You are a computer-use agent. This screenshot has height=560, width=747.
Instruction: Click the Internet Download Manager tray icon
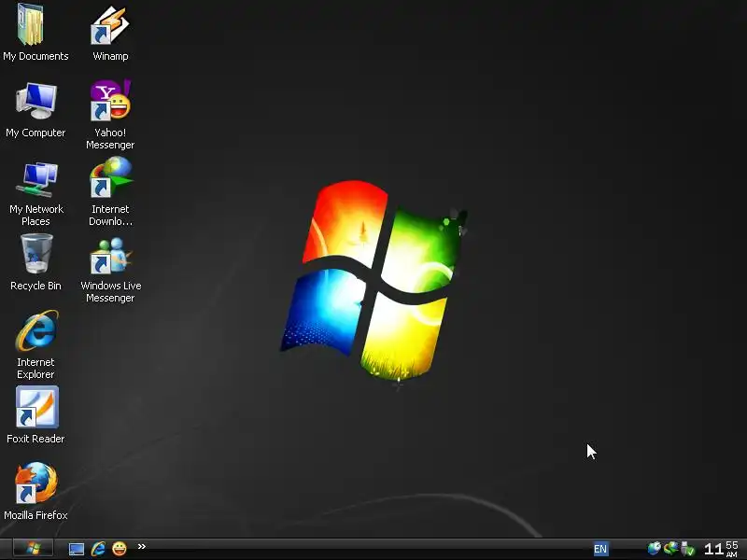click(670, 549)
